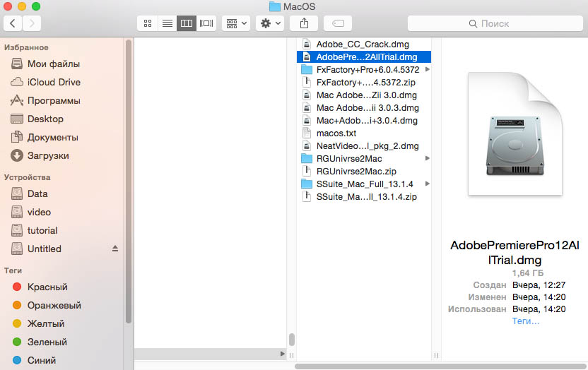Click the first column's right scroll arrow
The image size is (588, 370).
click(283, 354)
